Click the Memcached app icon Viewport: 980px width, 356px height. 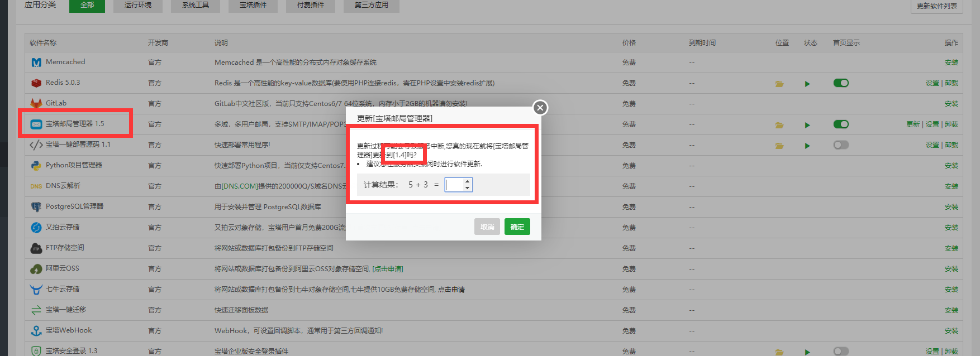pyautogui.click(x=36, y=62)
